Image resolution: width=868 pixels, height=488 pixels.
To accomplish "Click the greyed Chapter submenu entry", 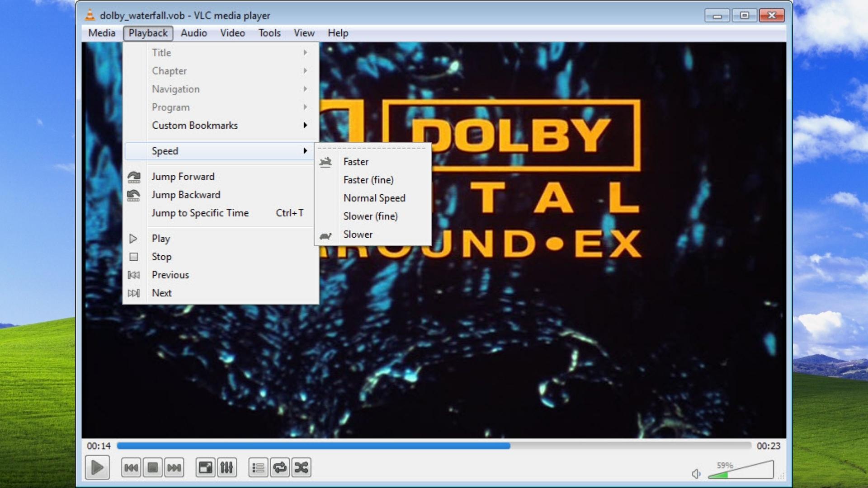I will click(x=221, y=70).
